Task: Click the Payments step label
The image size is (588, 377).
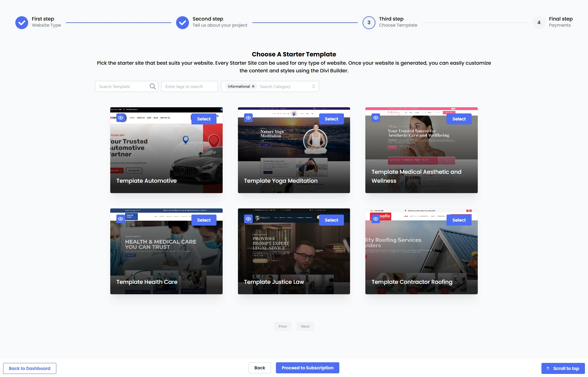Action: 560,25
